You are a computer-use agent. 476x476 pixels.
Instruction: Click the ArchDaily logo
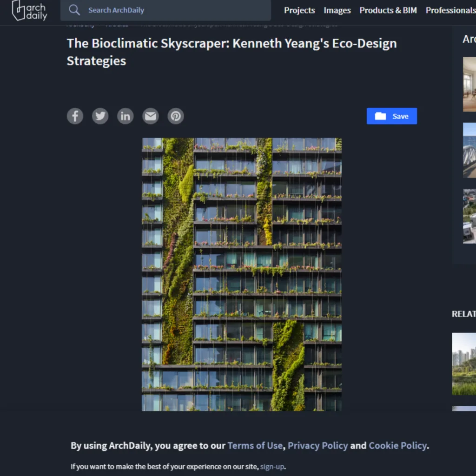point(29,10)
